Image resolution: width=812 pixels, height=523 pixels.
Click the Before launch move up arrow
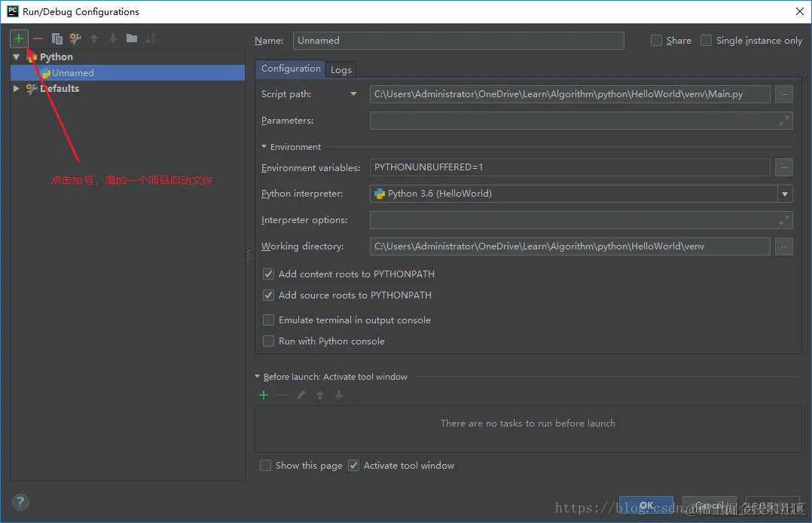[x=320, y=396]
